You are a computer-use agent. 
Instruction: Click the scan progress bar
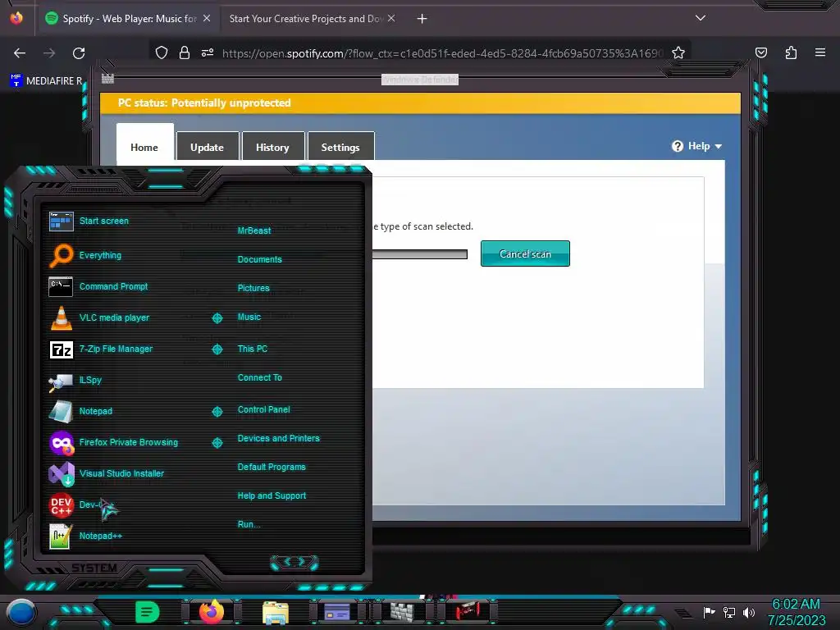click(419, 254)
